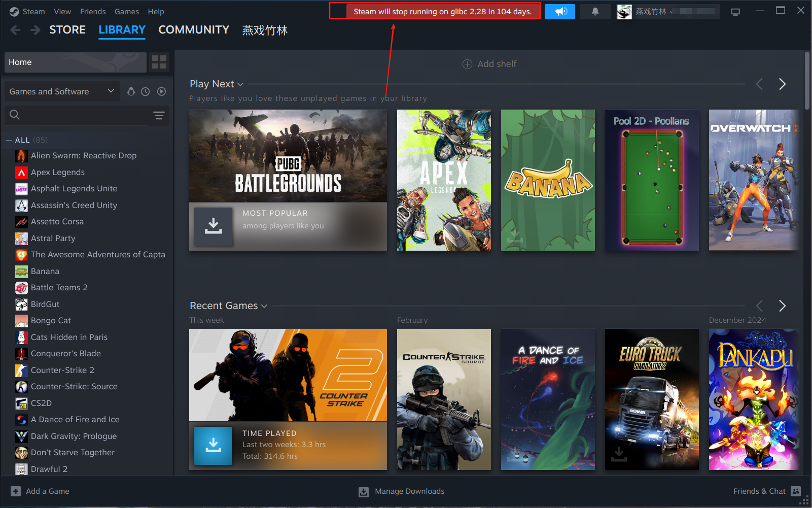The height and width of the screenshot is (508, 812).
Task: Open the Manage Downloads link
Action: coord(409,491)
